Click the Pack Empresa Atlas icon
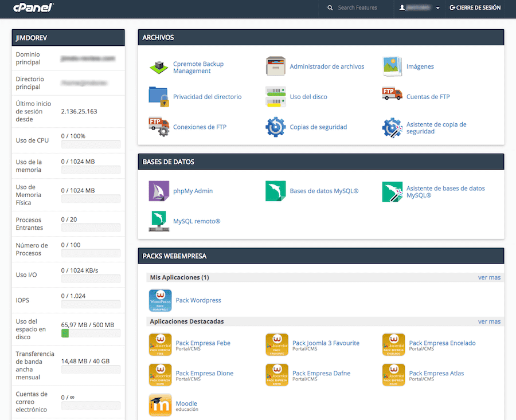Viewport: 516px width, 420px height. click(393, 375)
